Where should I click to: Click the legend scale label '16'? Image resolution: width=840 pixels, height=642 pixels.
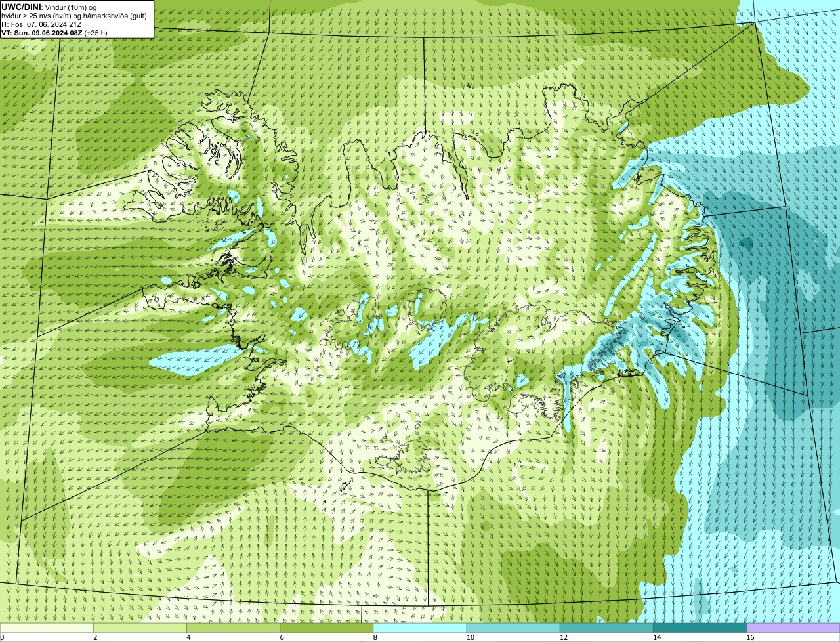point(751,637)
